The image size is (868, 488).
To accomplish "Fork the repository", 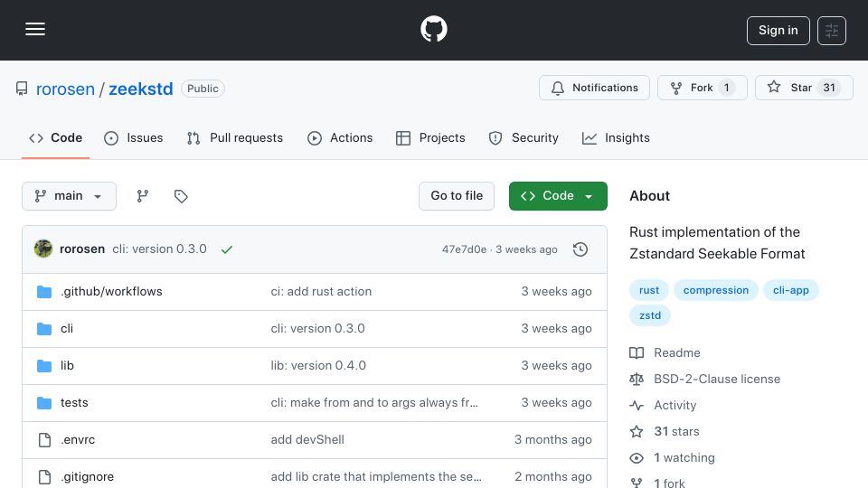I will click(x=702, y=88).
